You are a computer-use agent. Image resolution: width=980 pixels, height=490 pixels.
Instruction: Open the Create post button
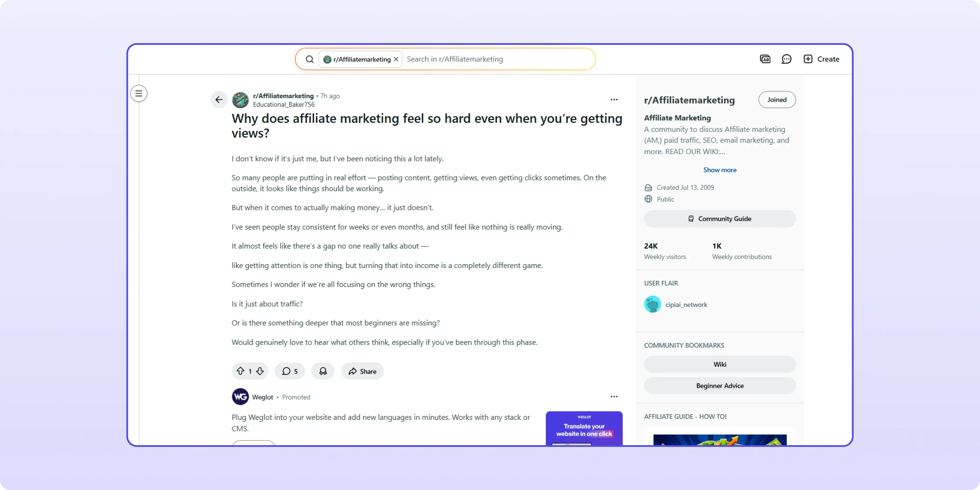(821, 59)
